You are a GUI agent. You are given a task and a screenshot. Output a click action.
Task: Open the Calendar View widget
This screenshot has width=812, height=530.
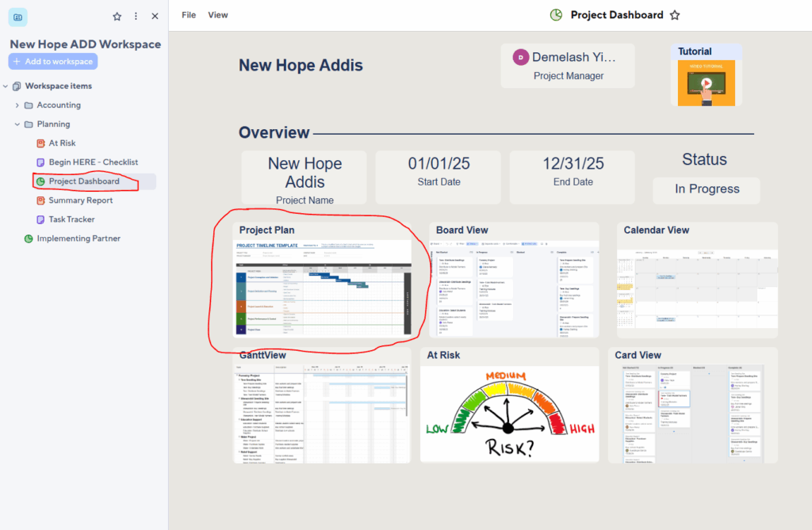[x=697, y=288]
